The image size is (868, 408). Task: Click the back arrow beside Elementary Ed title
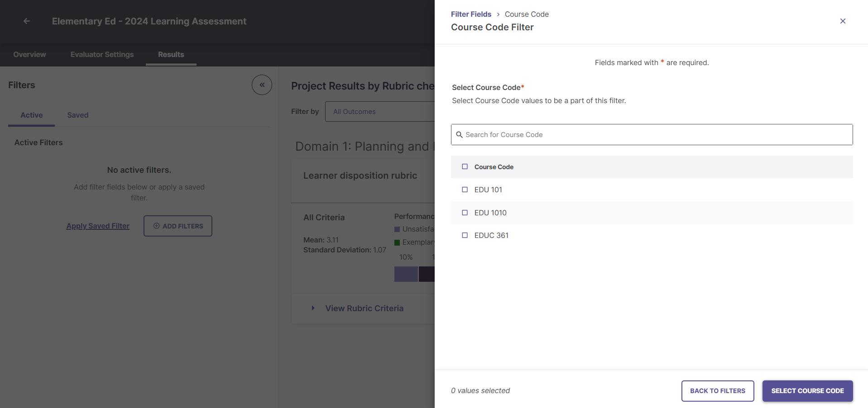click(x=27, y=21)
